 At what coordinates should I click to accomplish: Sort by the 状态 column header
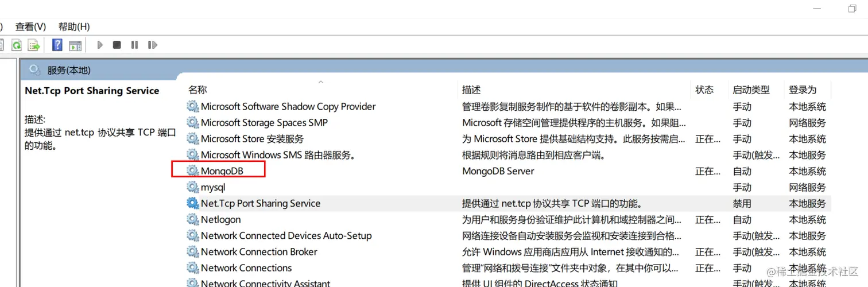(x=704, y=90)
